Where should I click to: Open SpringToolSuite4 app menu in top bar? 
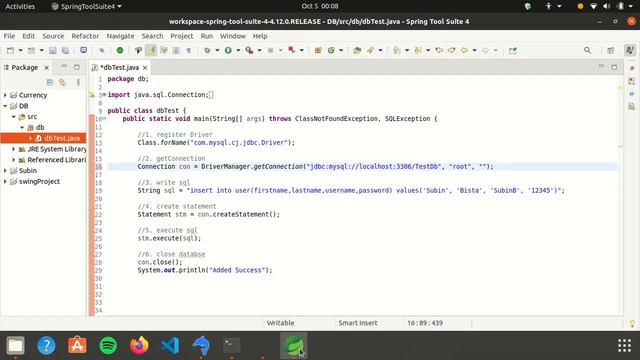(87, 6)
